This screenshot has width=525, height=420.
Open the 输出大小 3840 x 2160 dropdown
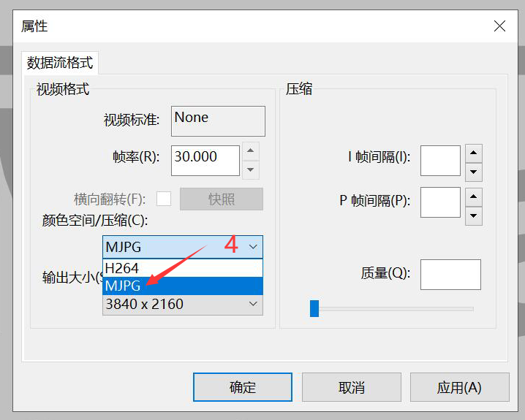[x=183, y=305]
